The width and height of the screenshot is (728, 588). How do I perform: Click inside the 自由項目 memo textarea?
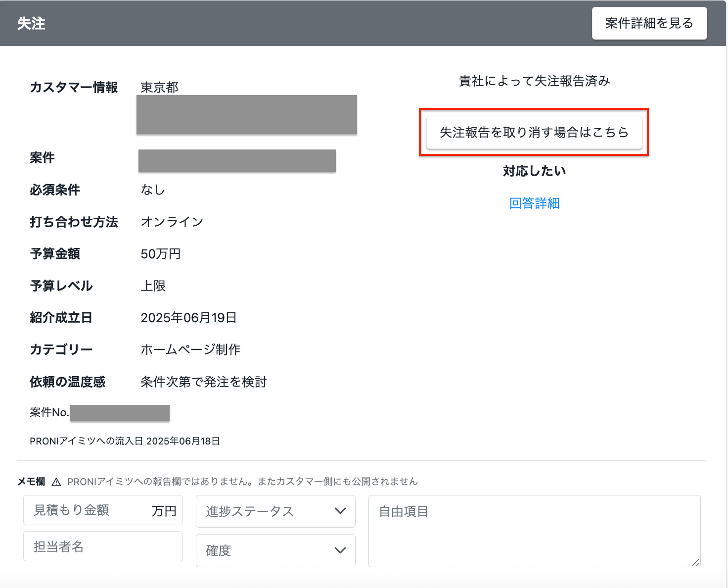coord(534,531)
